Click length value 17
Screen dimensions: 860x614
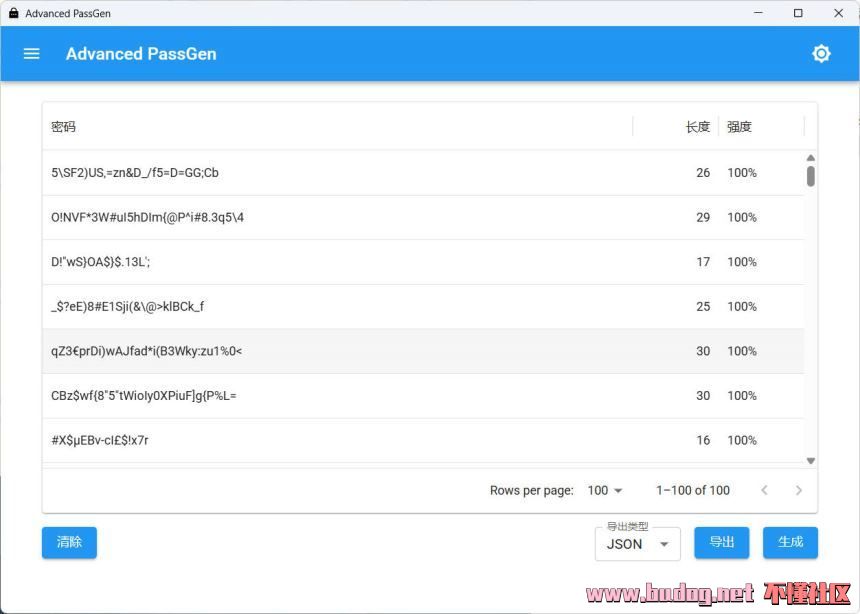coord(703,262)
